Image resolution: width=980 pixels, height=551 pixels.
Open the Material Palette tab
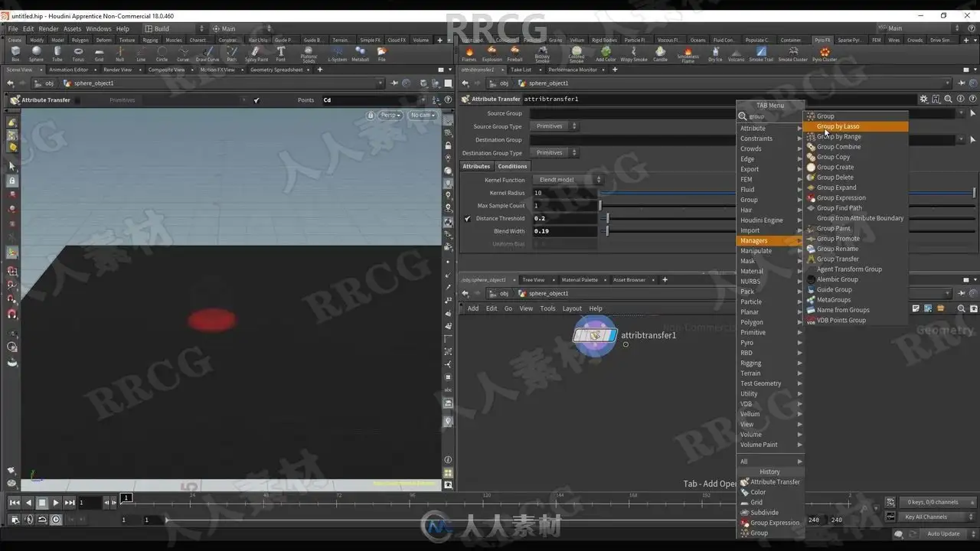point(580,280)
